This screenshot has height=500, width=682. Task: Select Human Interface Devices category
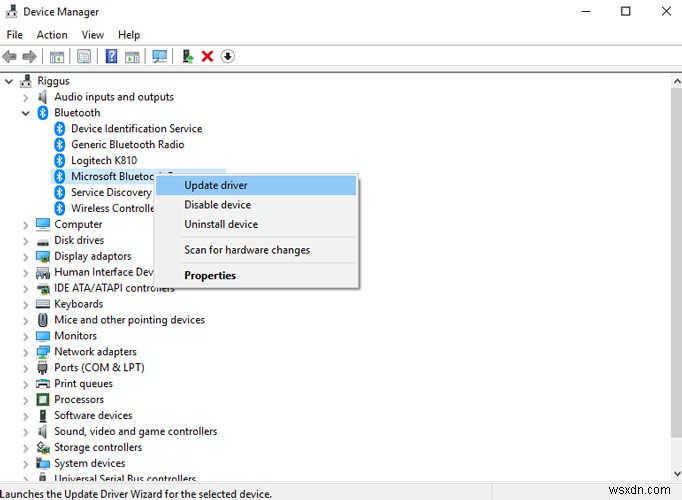pos(104,272)
